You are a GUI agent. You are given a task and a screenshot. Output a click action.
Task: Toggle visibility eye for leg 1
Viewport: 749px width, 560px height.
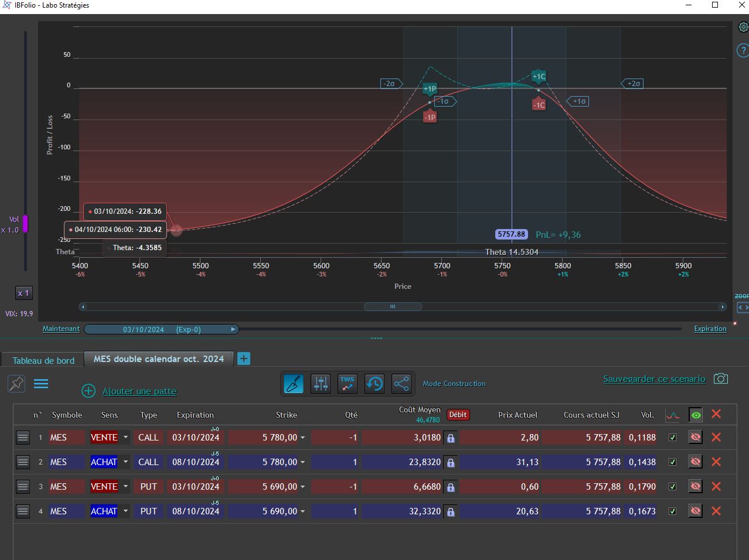pyautogui.click(x=696, y=437)
